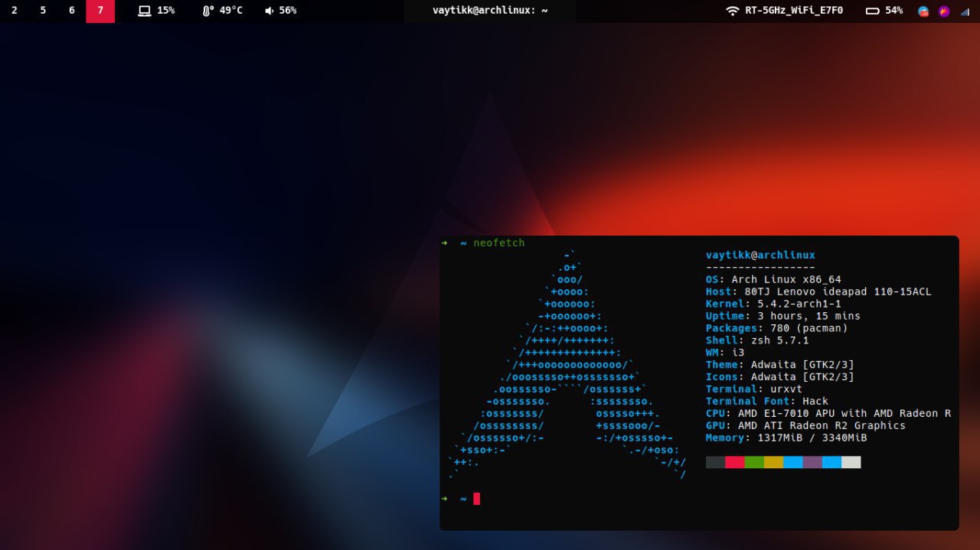Click the CPU: AMD E1-7010 APU line
This screenshot has width=980, height=550.
(x=828, y=414)
